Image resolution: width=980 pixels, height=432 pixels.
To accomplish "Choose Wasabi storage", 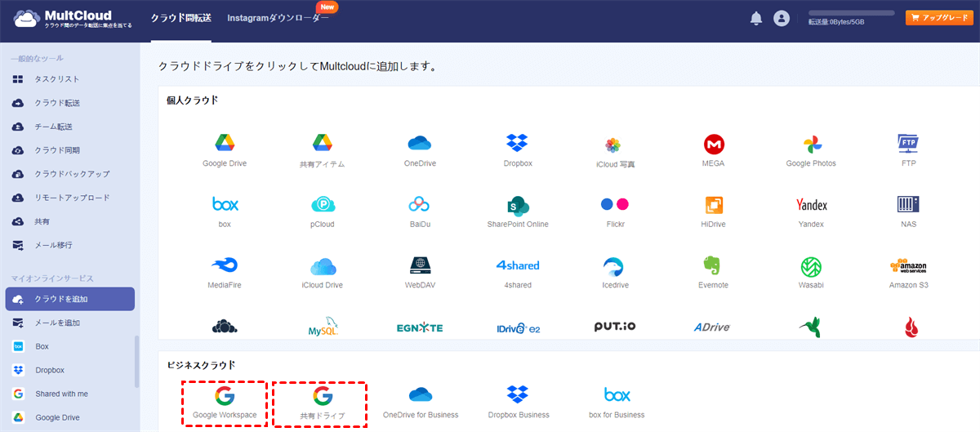I will click(x=811, y=273).
